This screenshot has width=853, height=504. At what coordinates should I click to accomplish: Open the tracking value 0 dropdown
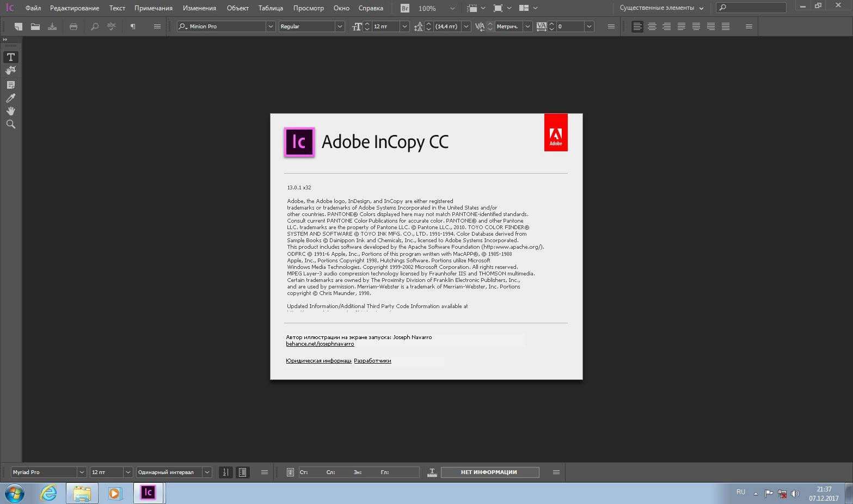click(589, 26)
